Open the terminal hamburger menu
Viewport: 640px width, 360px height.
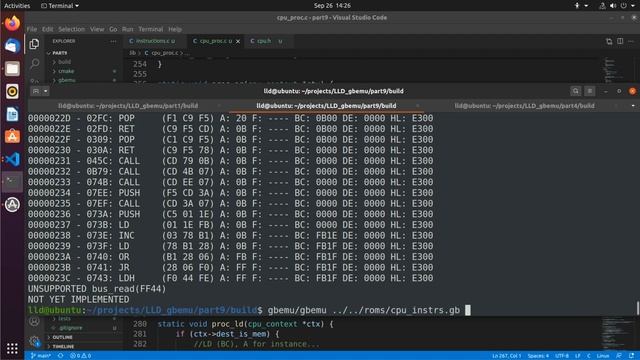pyautogui.click(x=590, y=91)
